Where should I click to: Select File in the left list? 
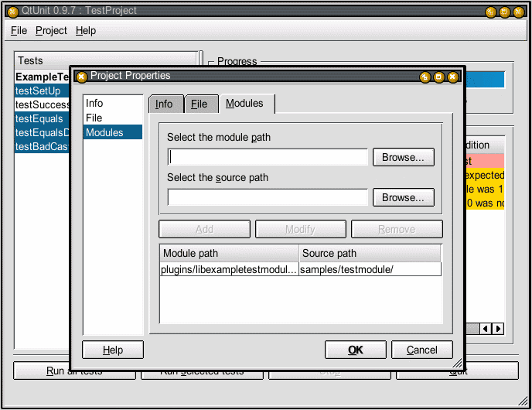point(113,118)
